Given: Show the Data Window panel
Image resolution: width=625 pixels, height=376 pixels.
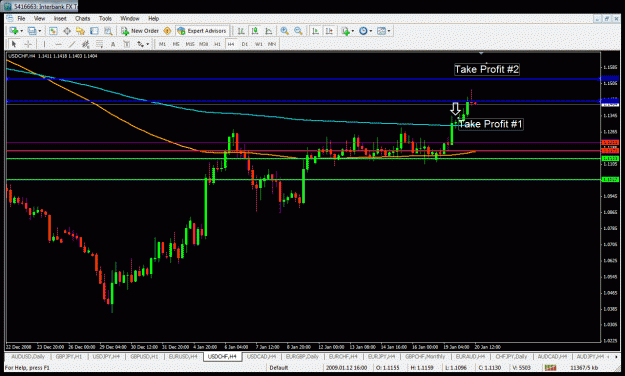Looking at the screenshot, I should (x=67, y=31).
